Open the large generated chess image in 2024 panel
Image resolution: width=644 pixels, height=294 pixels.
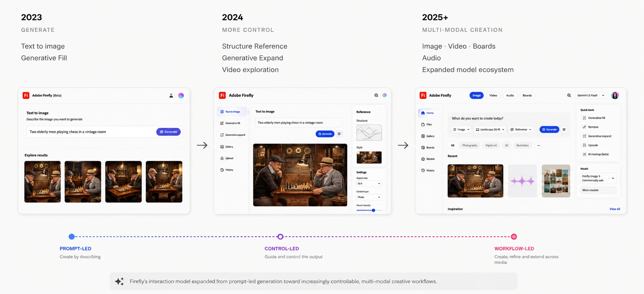click(300, 175)
